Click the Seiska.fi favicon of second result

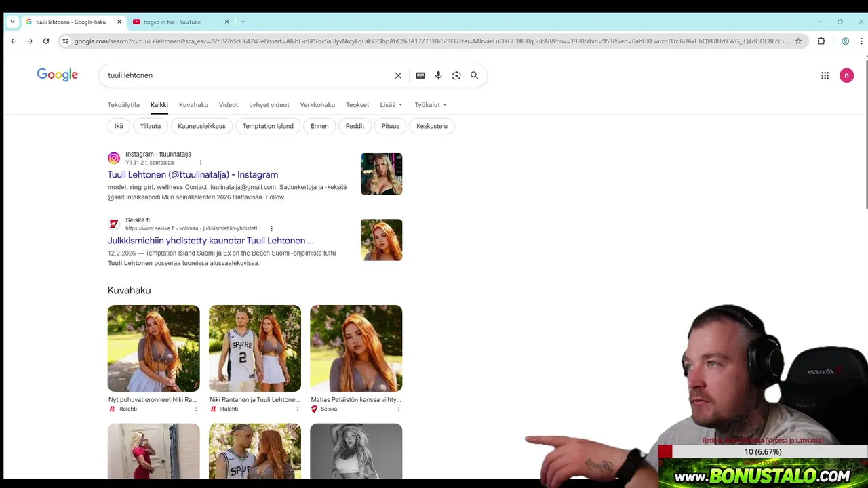click(114, 224)
